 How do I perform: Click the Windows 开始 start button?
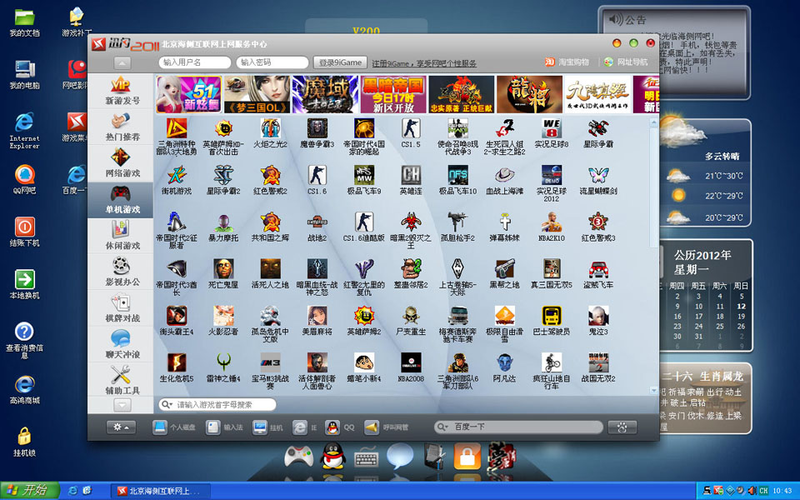(30, 491)
